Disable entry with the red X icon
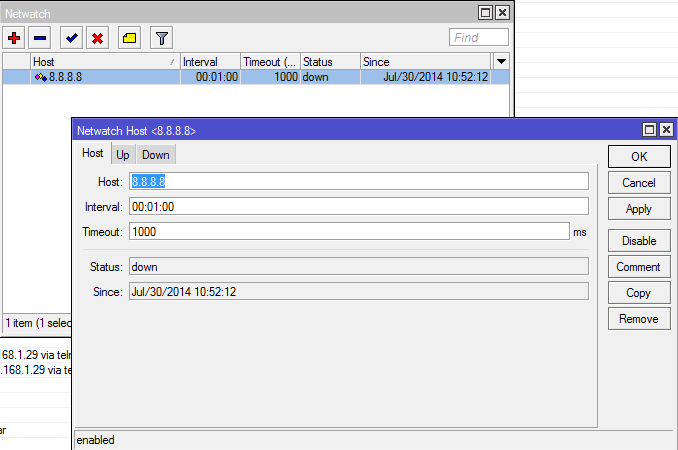678x450 pixels. point(97,38)
